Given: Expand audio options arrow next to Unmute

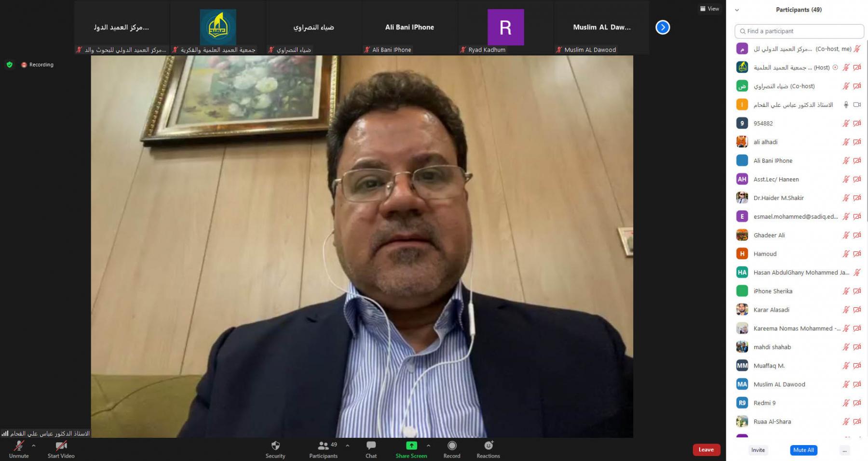Looking at the screenshot, I should pyautogui.click(x=34, y=446).
